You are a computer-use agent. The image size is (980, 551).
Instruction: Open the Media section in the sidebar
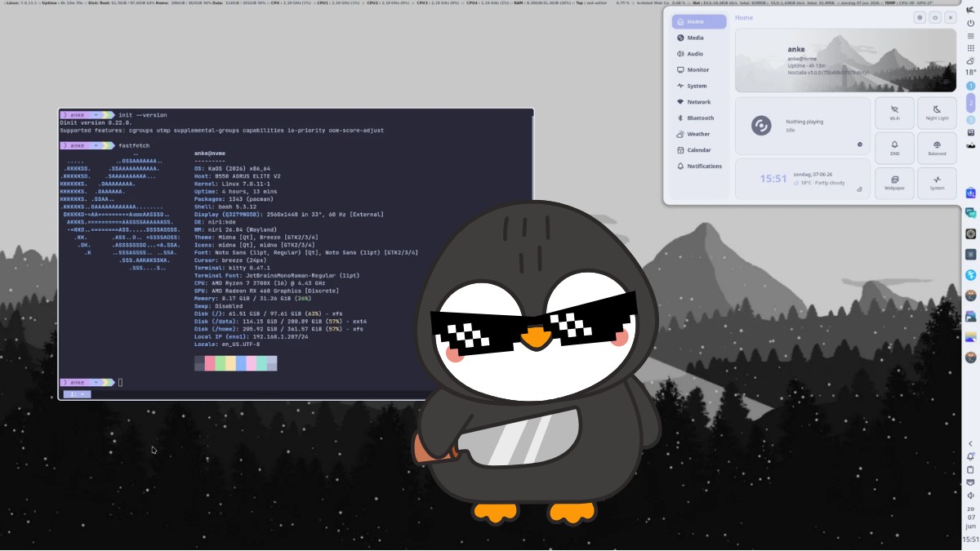point(699,38)
